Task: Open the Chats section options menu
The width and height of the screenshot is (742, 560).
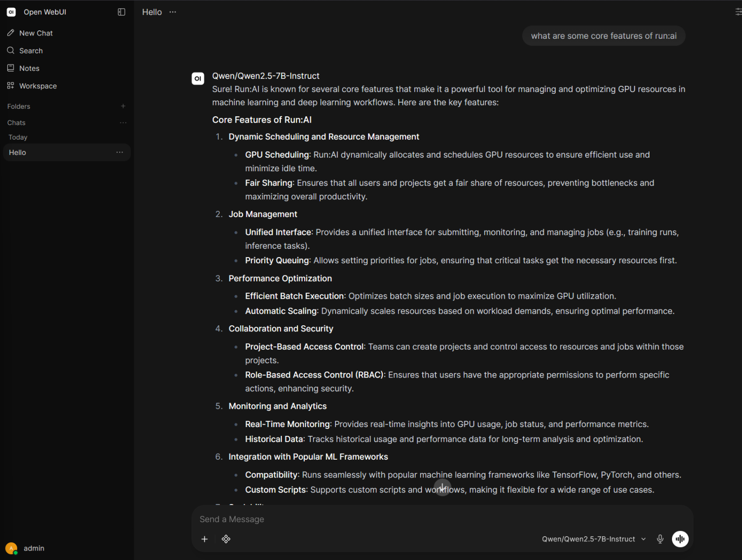Action: [123, 123]
